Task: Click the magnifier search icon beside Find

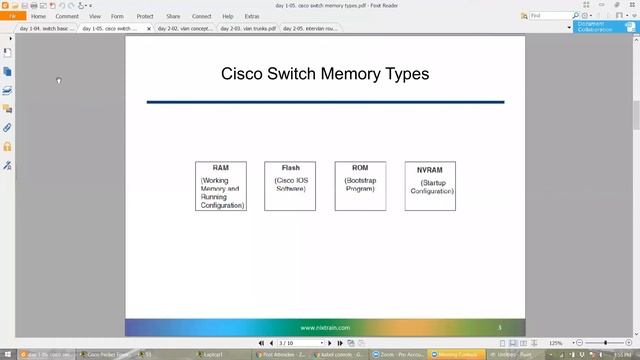Action: click(576, 16)
